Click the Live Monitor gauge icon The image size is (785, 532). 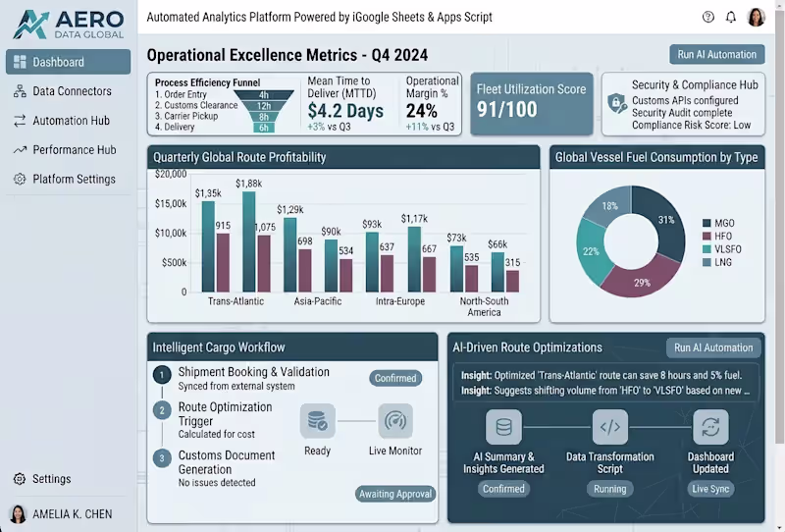pos(395,421)
